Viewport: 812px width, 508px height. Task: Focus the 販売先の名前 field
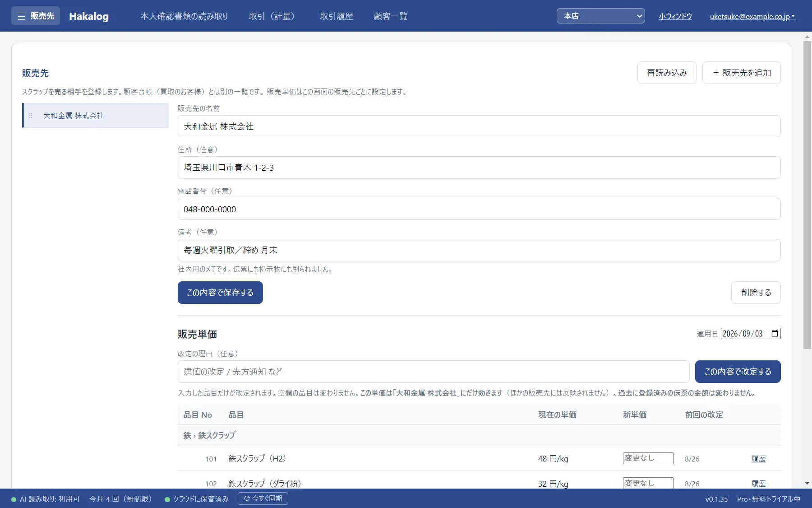coord(479,126)
